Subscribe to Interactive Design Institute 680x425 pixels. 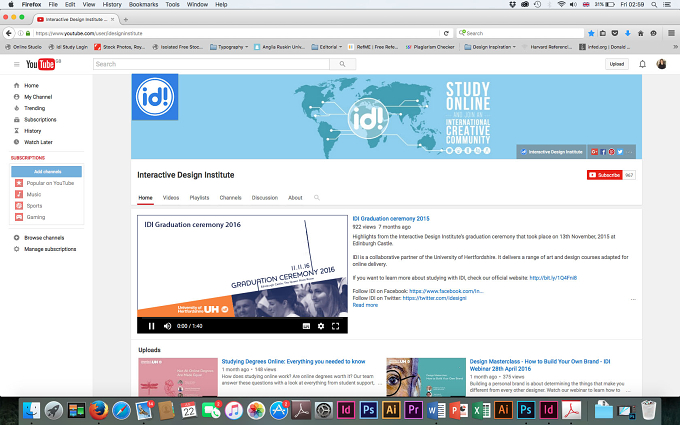[605, 175]
